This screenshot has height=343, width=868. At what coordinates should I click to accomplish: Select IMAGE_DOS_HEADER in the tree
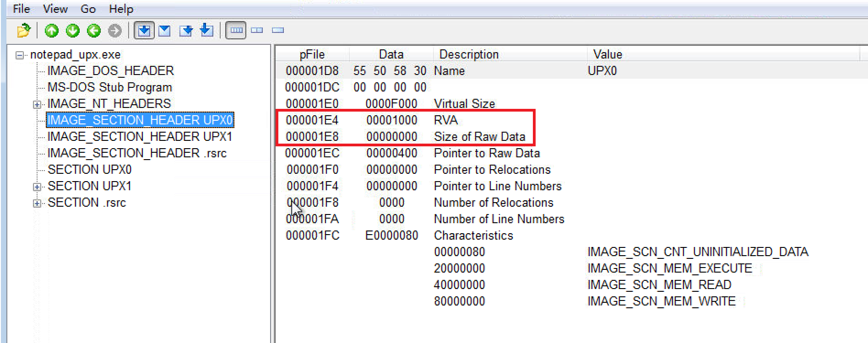pos(110,71)
